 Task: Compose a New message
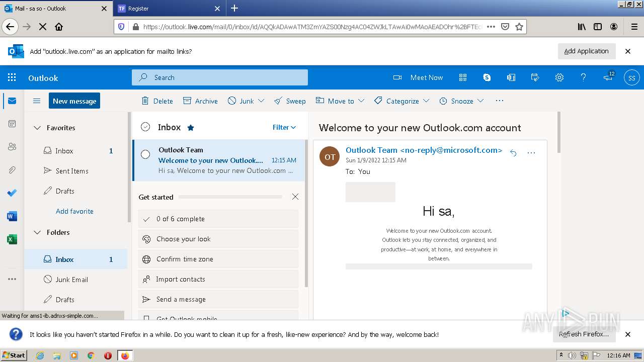pos(74,101)
